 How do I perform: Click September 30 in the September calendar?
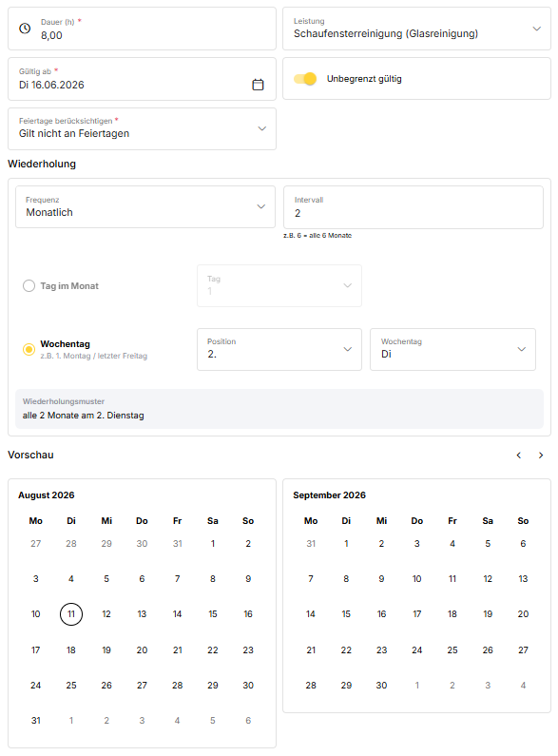point(381,686)
